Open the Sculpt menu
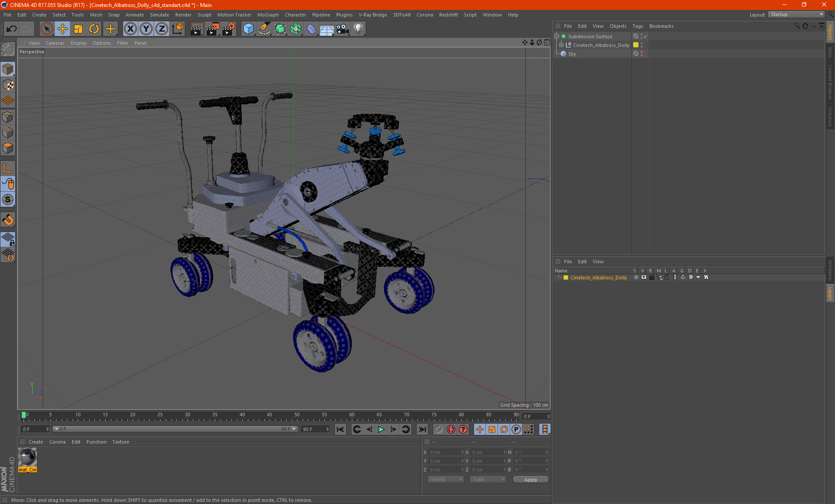The height and width of the screenshot is (504, 835). pyautogui.click(x=204, y=15)
